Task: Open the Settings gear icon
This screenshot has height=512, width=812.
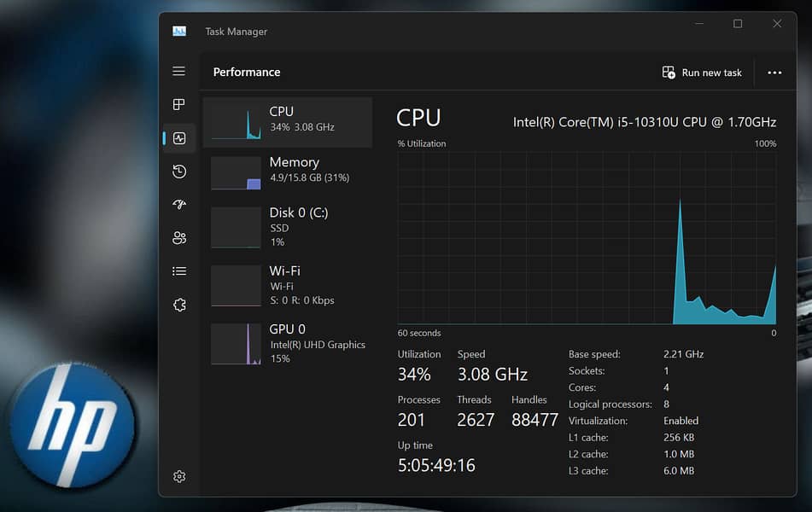Action: click(178, 476)
